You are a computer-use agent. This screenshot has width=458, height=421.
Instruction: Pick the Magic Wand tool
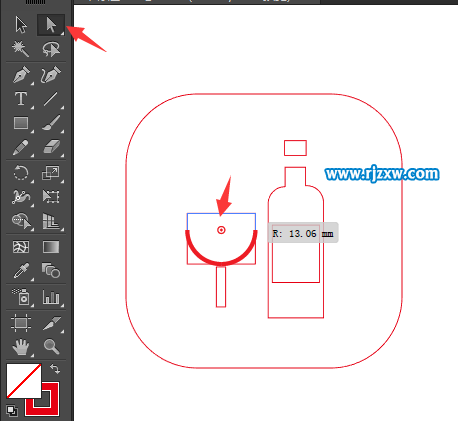(21, 49)
